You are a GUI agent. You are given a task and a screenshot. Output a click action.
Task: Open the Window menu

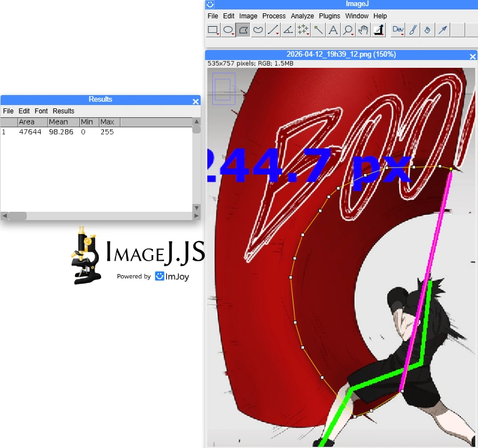coord(357,16)
